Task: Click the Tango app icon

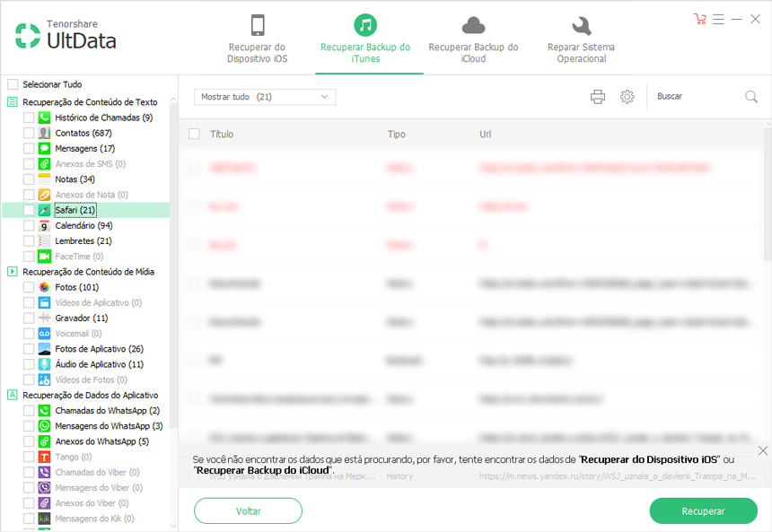Action: point(44,457)
